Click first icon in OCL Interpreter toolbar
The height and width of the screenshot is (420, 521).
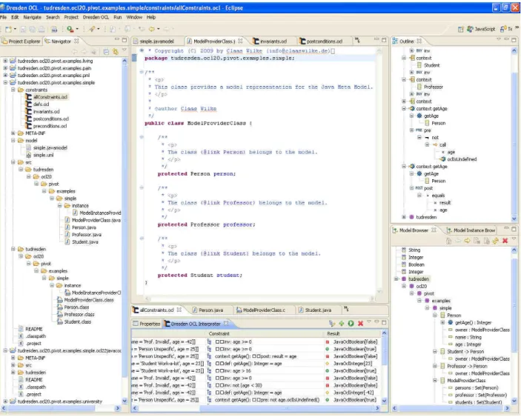pos(331,323)
